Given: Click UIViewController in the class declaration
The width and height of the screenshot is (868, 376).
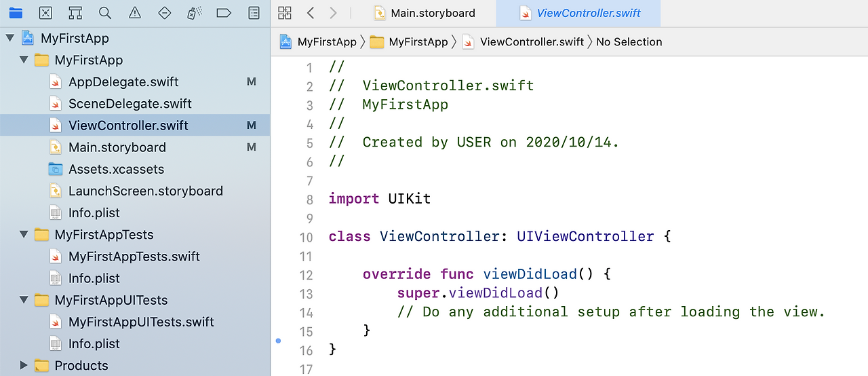Looking at the screenshot, I should click(x=585, y=237).
